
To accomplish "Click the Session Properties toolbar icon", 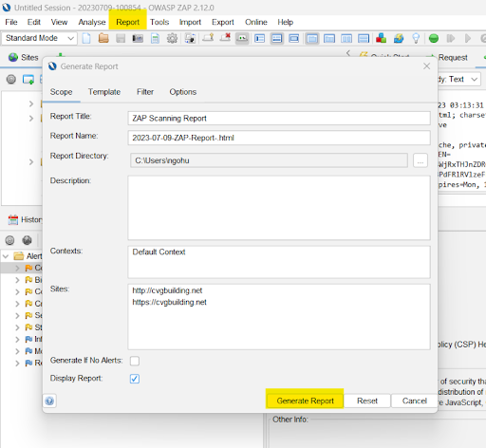I will point(155,39).
